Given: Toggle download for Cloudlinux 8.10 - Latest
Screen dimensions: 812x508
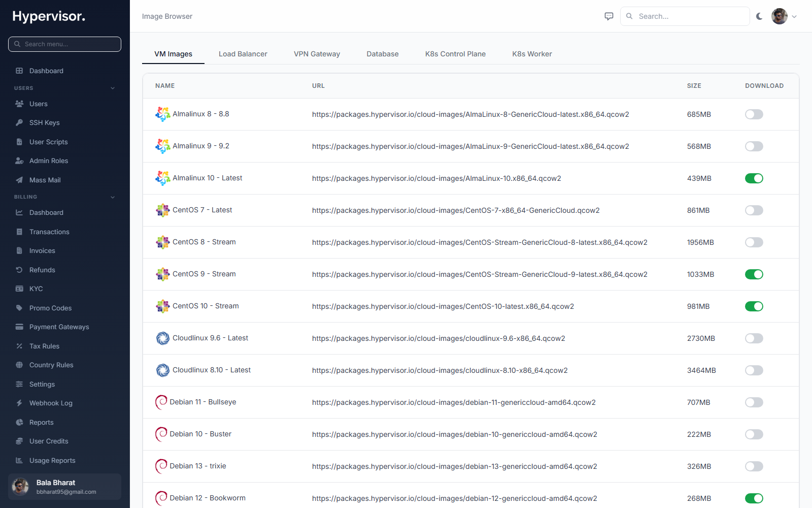Looking at the screenshot, I should point(754,370).
